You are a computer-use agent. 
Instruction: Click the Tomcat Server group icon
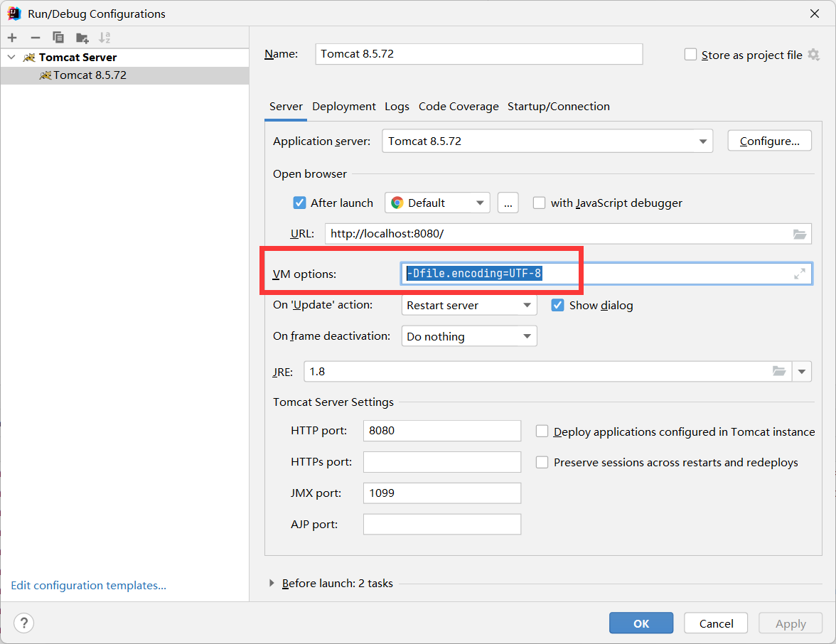tap(29, 58)
